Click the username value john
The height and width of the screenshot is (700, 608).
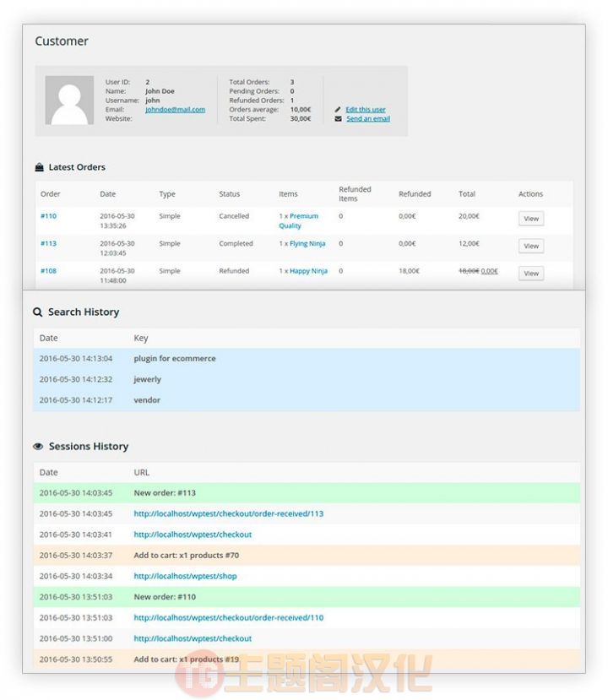click(152, 100)
